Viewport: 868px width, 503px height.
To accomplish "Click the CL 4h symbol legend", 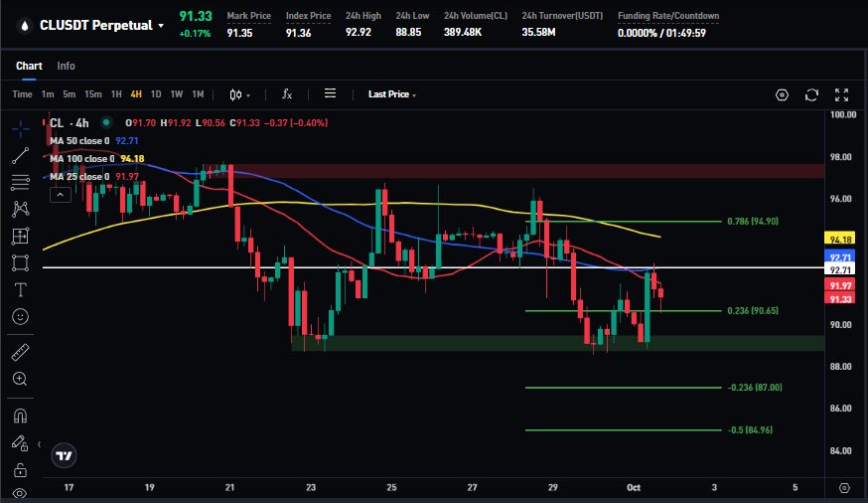I will tap(69, 123).
